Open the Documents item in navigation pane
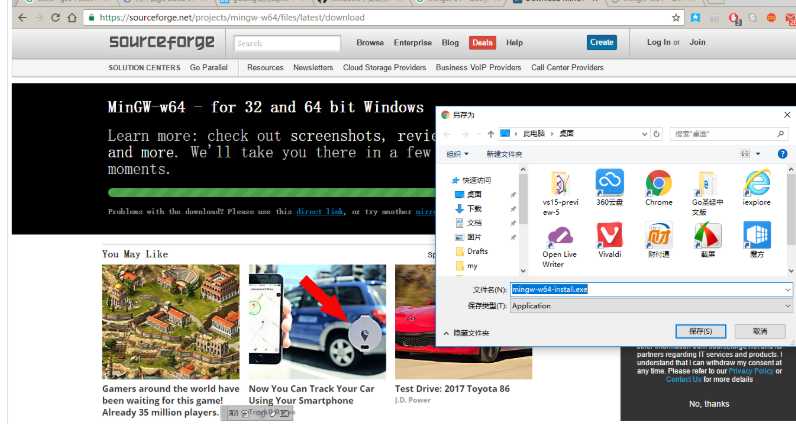This screenshot has width=796, height=424. coord(468,223)
